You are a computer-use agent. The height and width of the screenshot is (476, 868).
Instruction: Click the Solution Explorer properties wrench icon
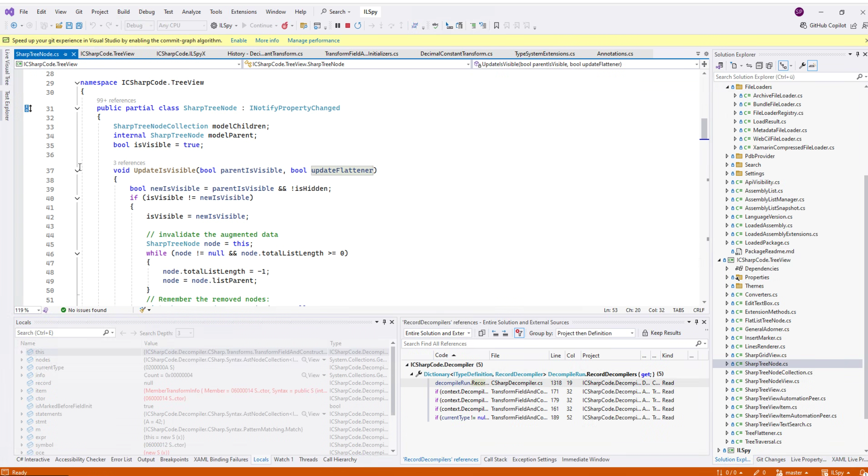pyautogui.click(x=802, y=66)
